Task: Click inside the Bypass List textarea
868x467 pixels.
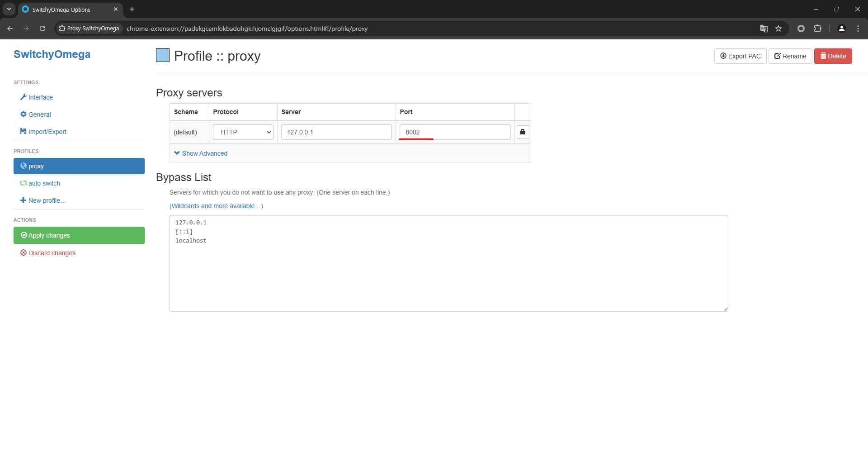Action: click(448, 263)
